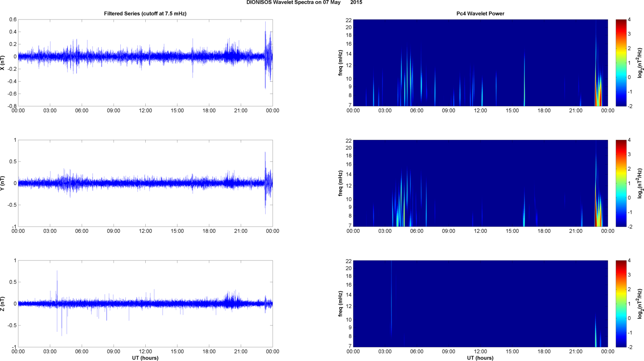Viewport: 644px width, 361px height.
Task: Select the 'Filtered Series (cutoff at 7.5 mHz)' heading
Action: [145, 14]
